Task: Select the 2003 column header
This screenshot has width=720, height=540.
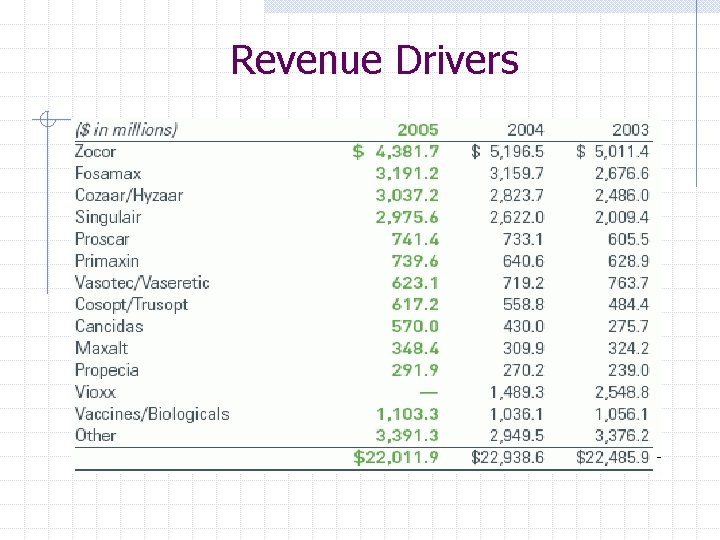Action: (x=630, y=130)
